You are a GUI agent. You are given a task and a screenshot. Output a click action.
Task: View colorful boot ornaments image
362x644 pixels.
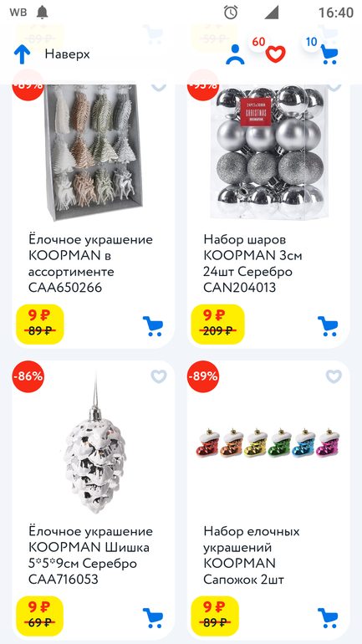point(269,443)
